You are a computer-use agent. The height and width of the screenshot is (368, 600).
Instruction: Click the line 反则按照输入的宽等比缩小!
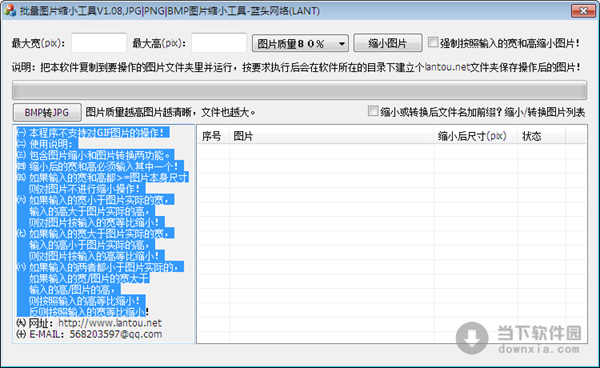[x=89, y=312]
